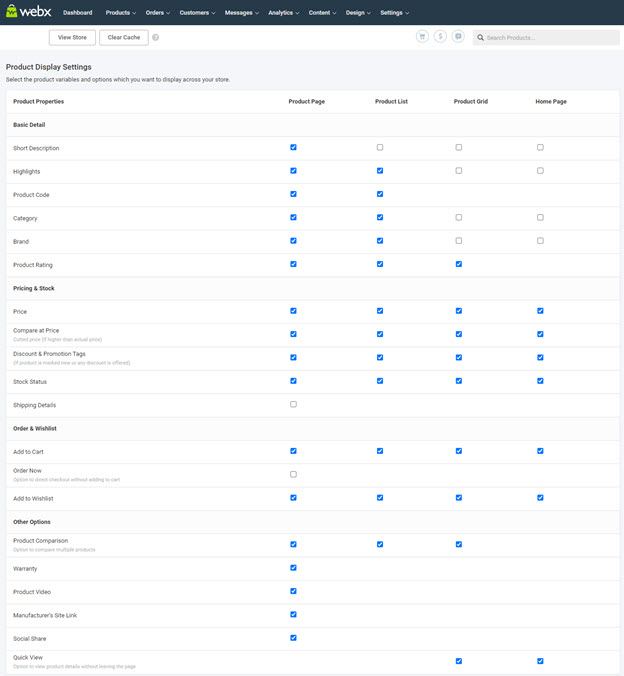The height and width of the screenshot is (676, 624).
Task: Open the chat message icon in toolbar
Action: (458, 37)
